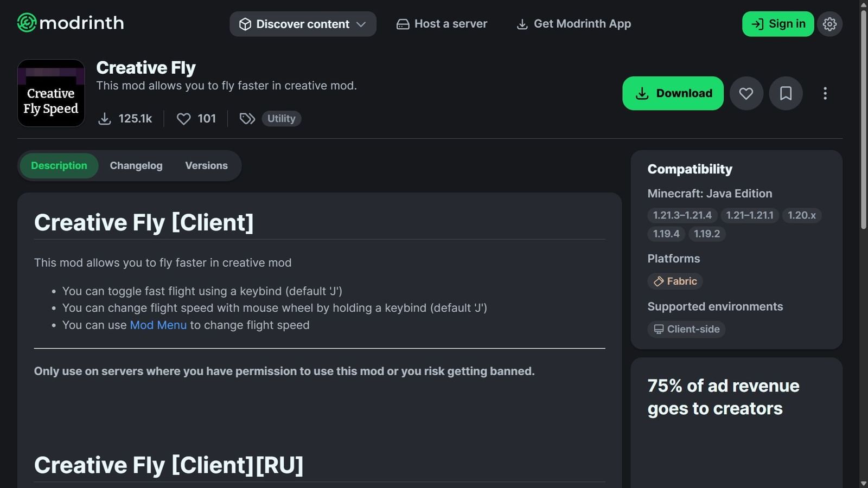Open the Host a server page
868x488 pixels.
click(x=441, y=24)
